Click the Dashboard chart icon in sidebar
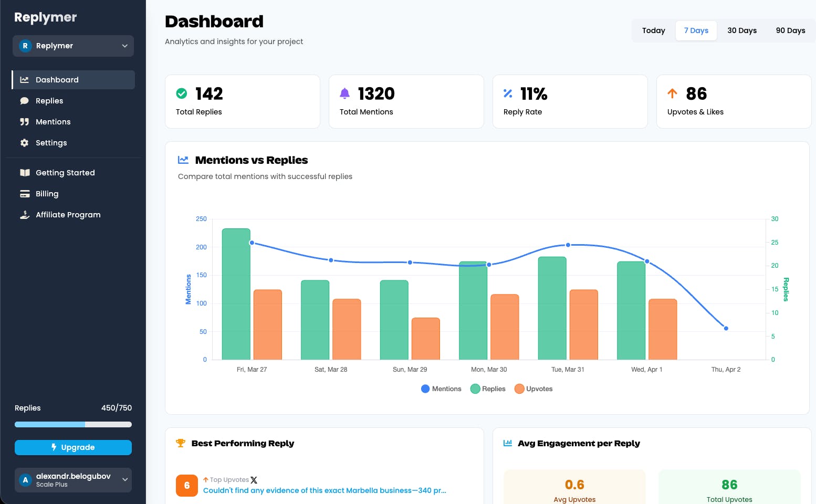 [x=24, y=80]
